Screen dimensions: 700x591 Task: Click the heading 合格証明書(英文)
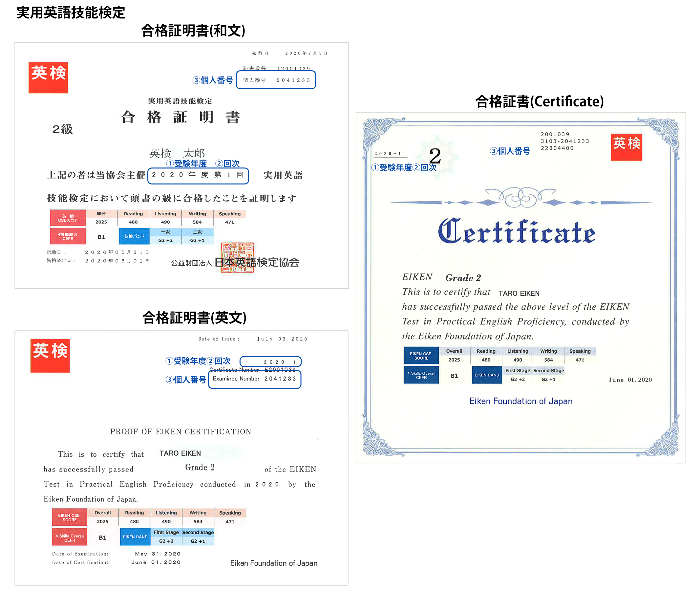coord(194,317)
